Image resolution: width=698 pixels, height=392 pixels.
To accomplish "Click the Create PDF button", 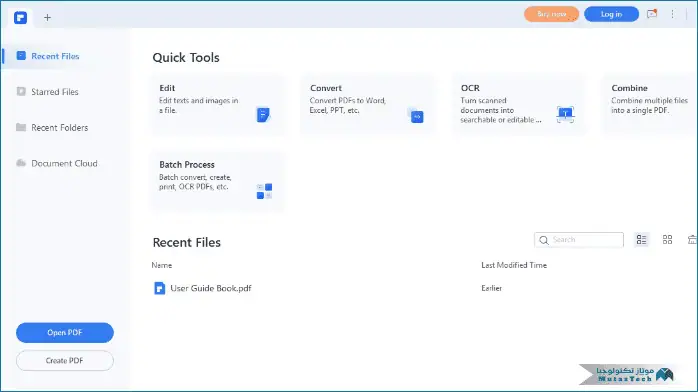I will coord(65,361).
